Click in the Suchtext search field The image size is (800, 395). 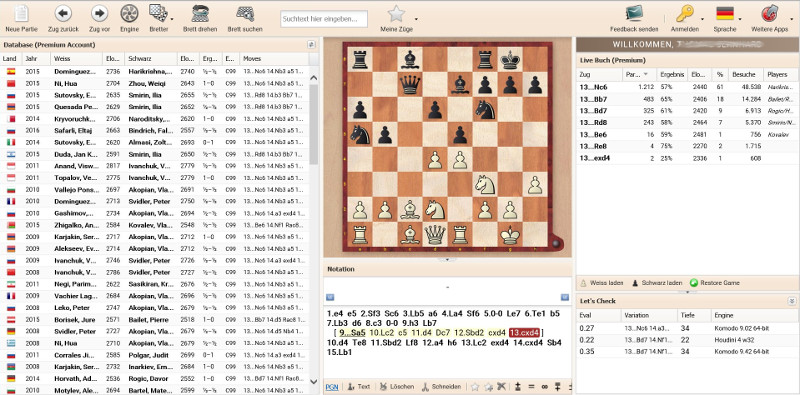pyautogui.click(x=323, y=19)
